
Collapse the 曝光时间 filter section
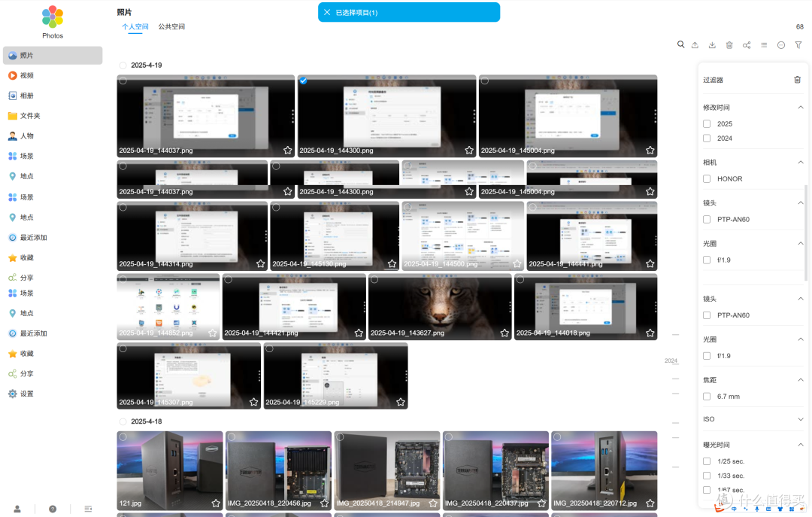[801, 445]
